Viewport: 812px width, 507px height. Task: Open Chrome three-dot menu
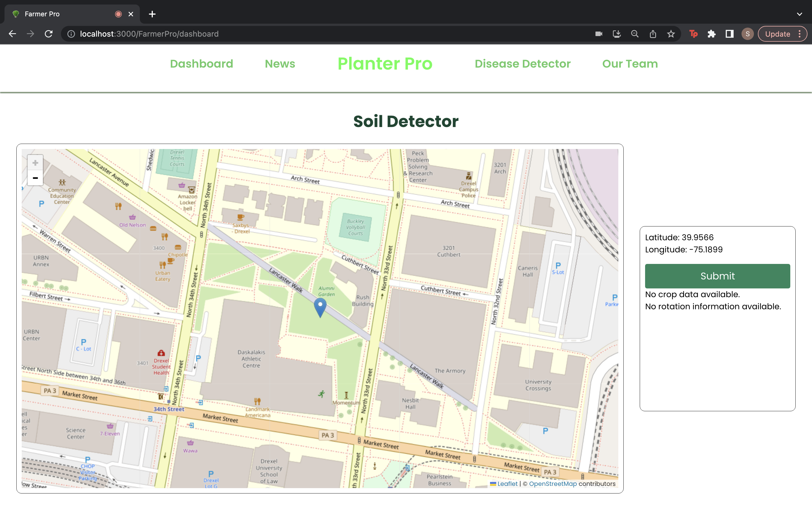(800, 34)
